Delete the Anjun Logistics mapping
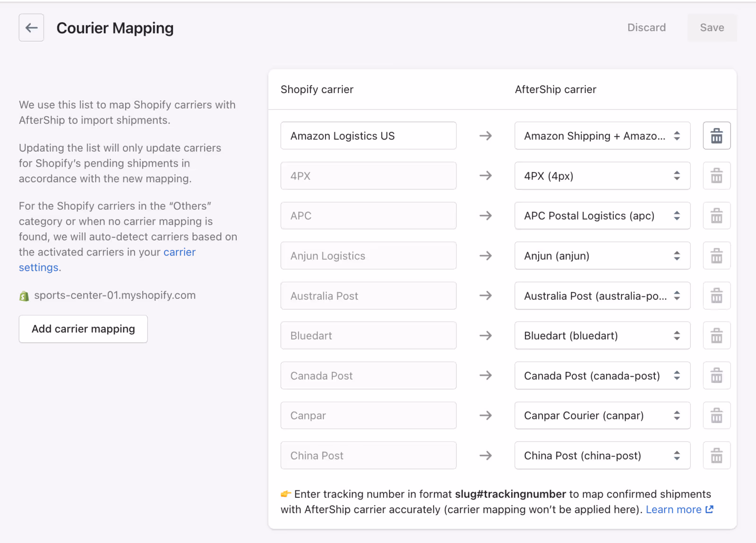The image size is (756, 543). (x=716, y=256)
